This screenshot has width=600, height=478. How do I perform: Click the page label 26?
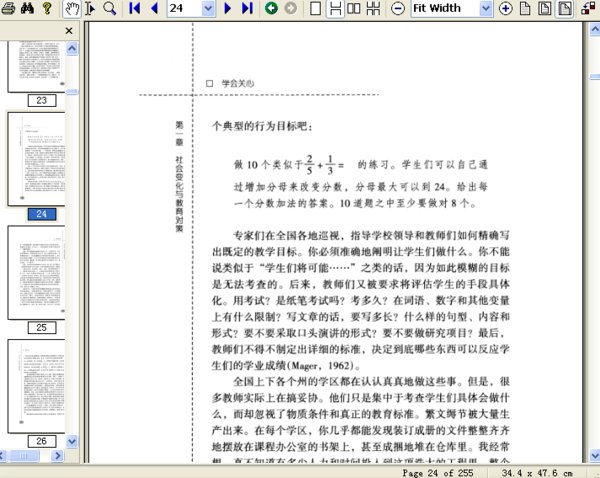point(42,441)
